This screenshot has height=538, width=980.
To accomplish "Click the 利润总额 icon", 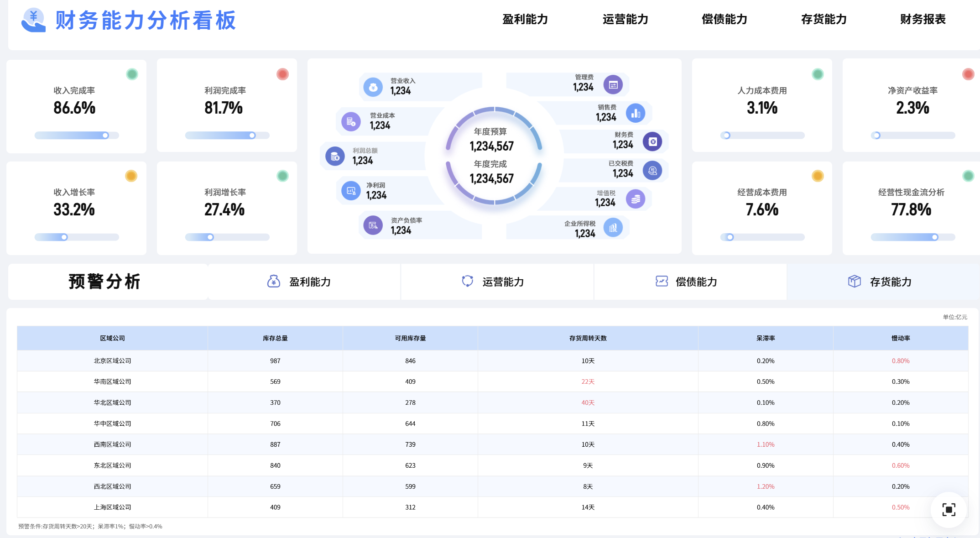I will 335,157.
